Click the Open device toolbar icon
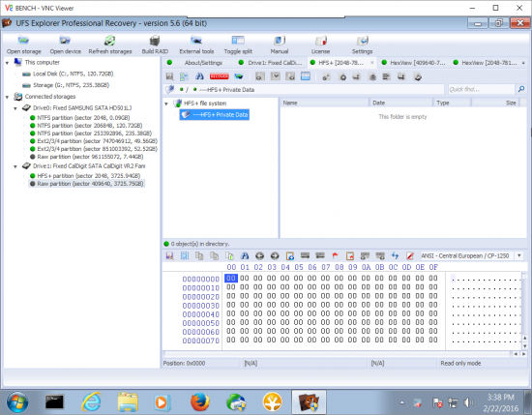Image resolution: width=532 pixels, height=415 pixels. click(x=65, y=44)
